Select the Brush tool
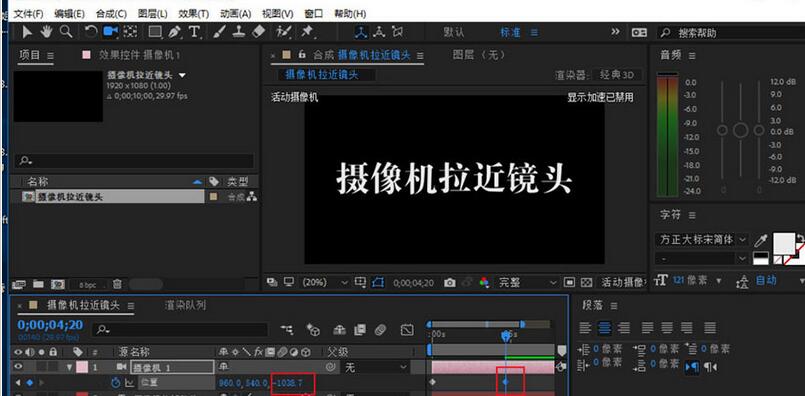Image resolution: width=805 pixels, height=396 pixels. (x=219, y=32)
